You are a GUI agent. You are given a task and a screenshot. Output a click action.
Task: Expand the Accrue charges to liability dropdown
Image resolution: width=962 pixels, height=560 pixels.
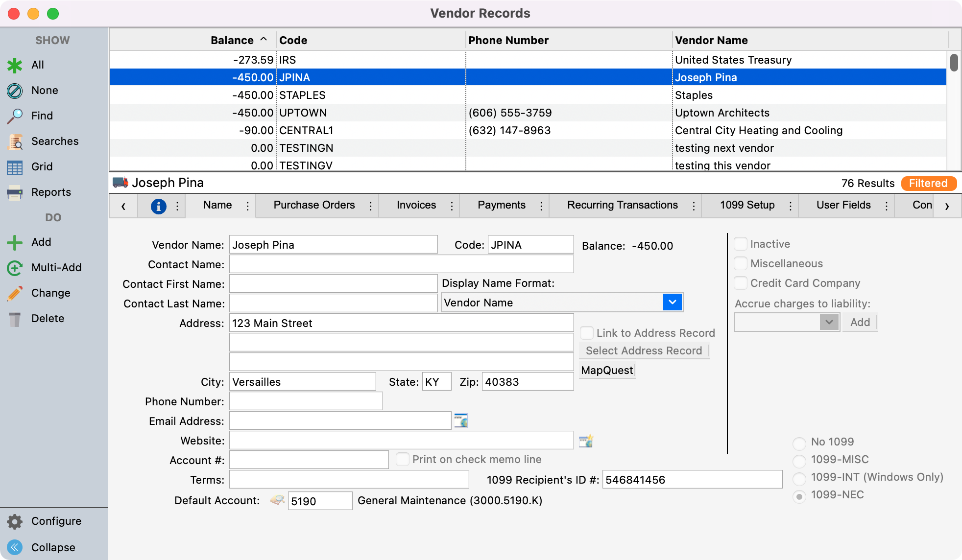(x=829, y=322)
